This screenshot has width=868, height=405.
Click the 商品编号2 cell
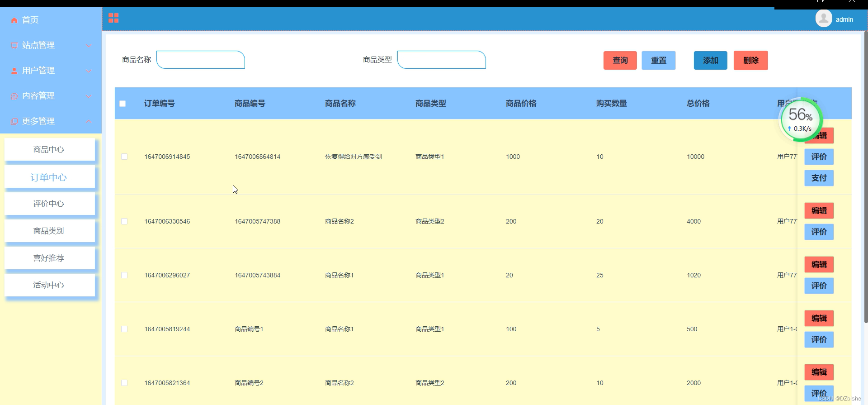tap(249, 383)
